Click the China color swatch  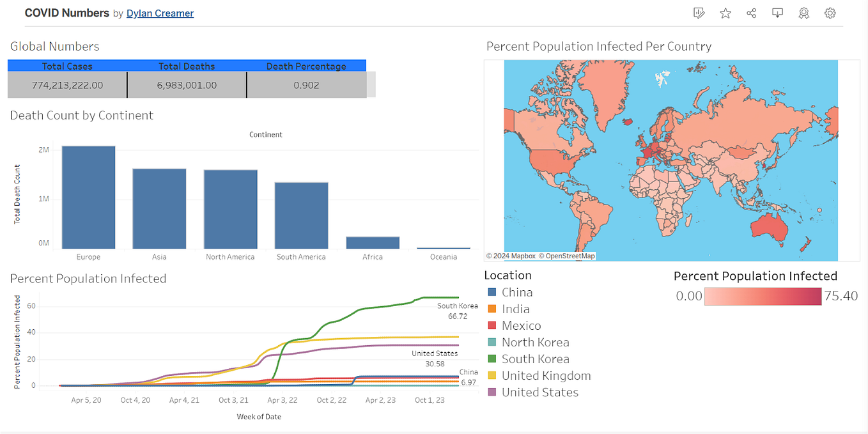tap(492, 291)
